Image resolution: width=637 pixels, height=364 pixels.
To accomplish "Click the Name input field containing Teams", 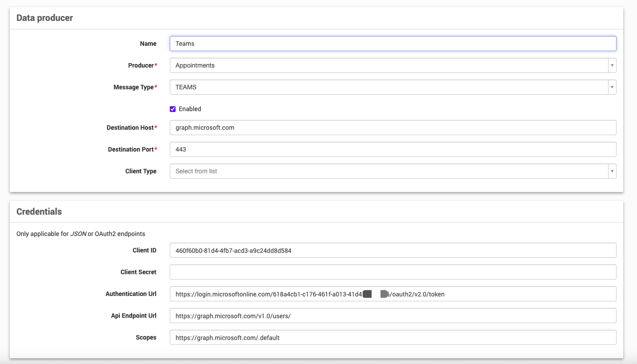I will click(393, 44).
